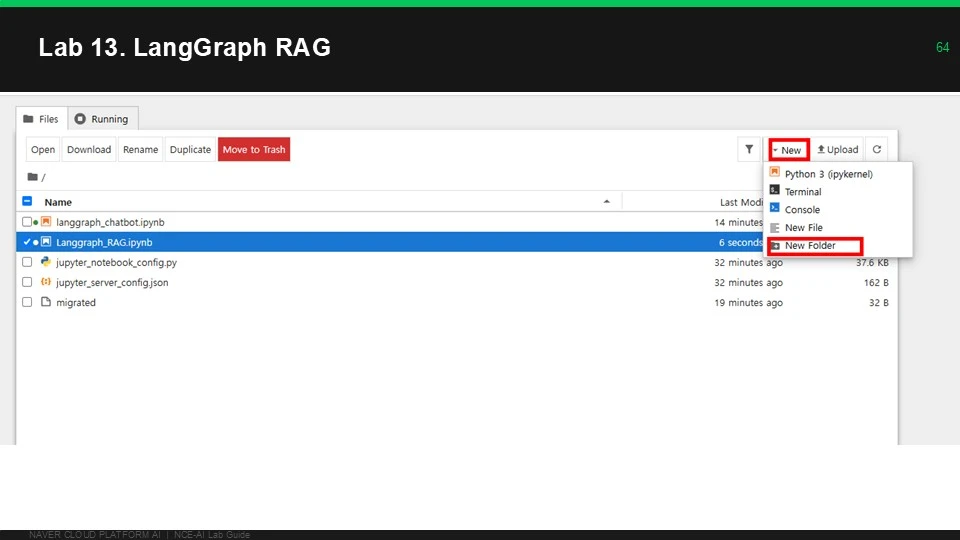Click the Download button
The height and width of the screenshot is (540, 960).
[89, 149]
